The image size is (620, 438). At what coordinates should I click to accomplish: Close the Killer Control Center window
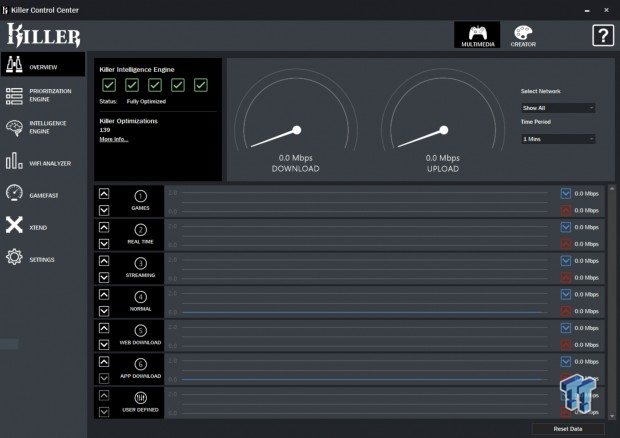point(607,10)
